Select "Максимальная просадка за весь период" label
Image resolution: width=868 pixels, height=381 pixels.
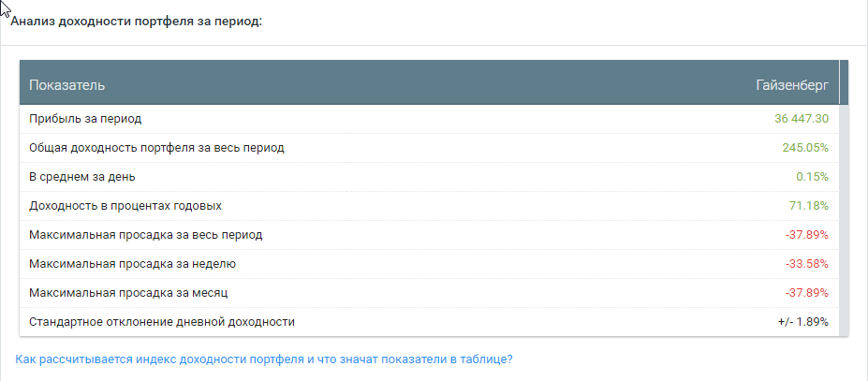point(145,235)
